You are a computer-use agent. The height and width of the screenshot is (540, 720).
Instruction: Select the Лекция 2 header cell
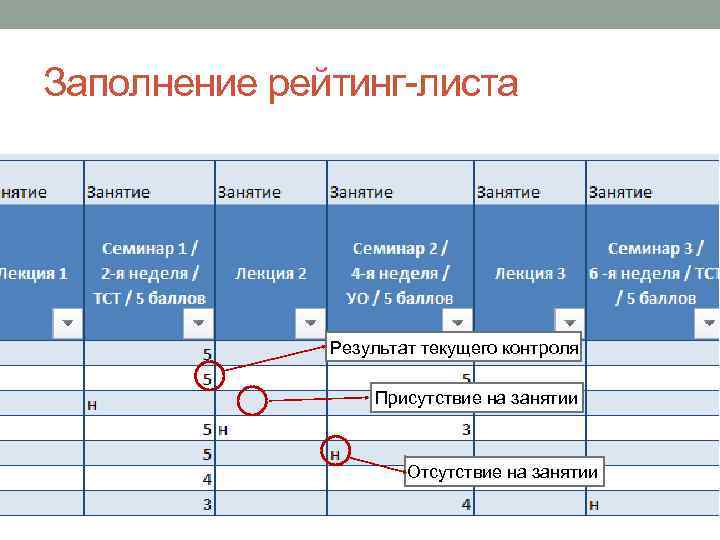tap(271, 273)
